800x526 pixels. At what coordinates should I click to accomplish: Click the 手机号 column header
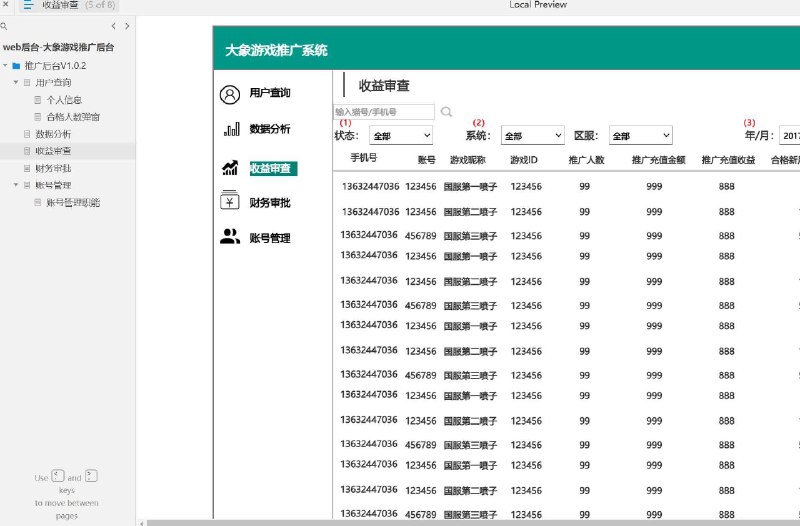click(364, 158)
